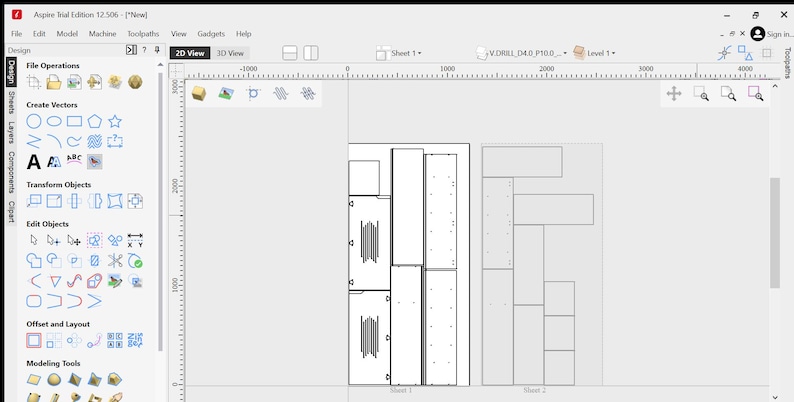Click the pan view cross-arrows icon
794x402 pixels.
point(674,94)
